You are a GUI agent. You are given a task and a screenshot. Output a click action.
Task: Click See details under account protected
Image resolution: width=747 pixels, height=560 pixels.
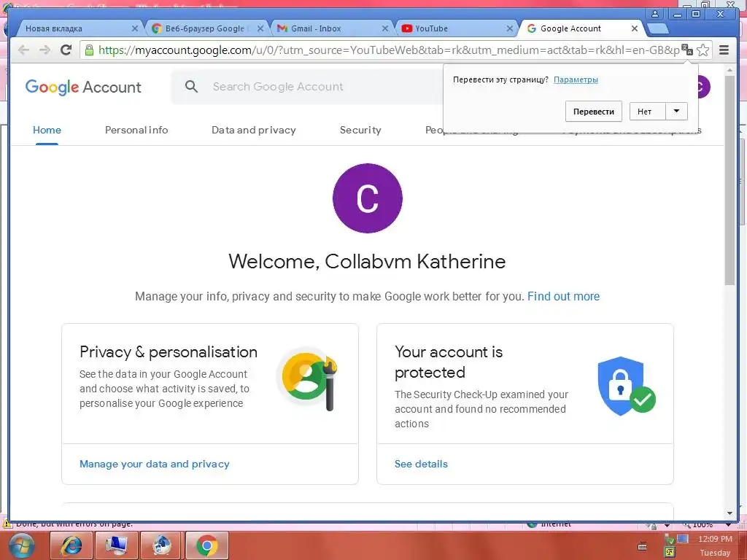click(x=421, y=464)
